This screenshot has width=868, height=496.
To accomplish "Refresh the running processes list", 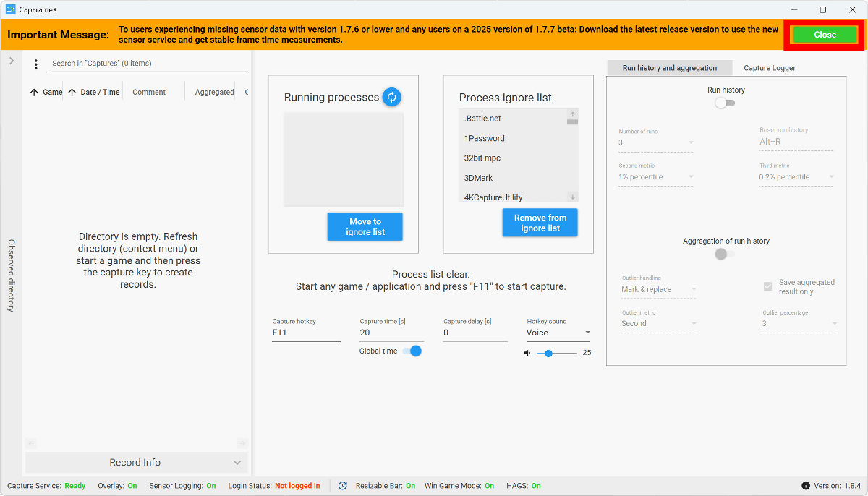I will tap(391, 97).
